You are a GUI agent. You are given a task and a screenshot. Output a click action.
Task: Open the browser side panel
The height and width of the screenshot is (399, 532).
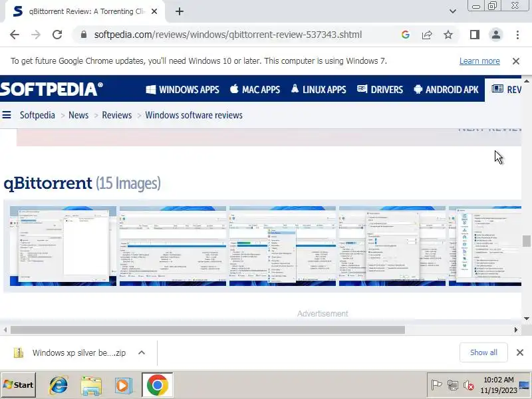(x=475, y=35)
